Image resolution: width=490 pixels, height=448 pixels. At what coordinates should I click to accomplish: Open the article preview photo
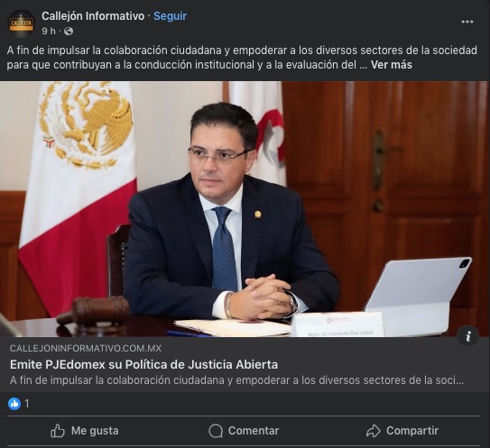pyautogui.click(x=245, y=209)
